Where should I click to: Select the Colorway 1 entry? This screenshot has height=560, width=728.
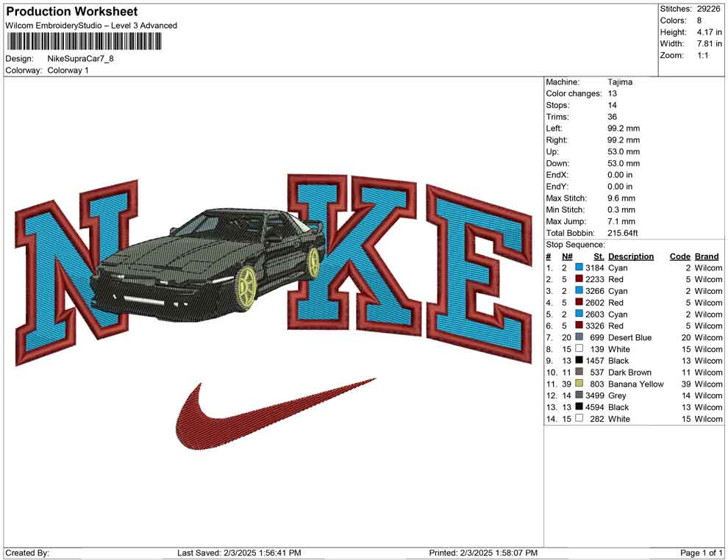(x=70, y=71)
